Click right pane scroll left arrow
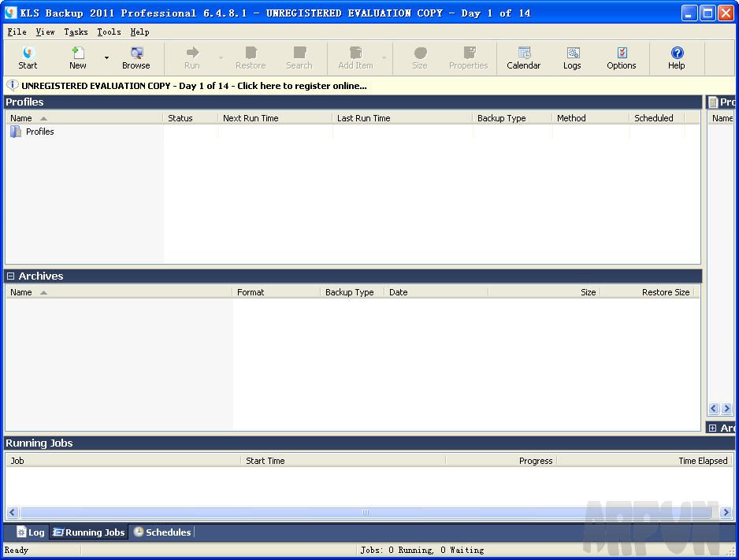 714,408
